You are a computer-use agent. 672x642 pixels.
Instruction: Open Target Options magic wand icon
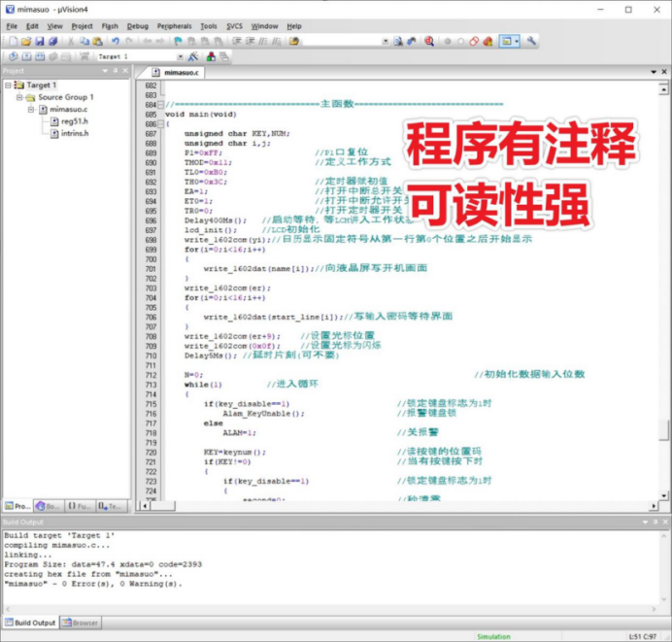(193, 56)
